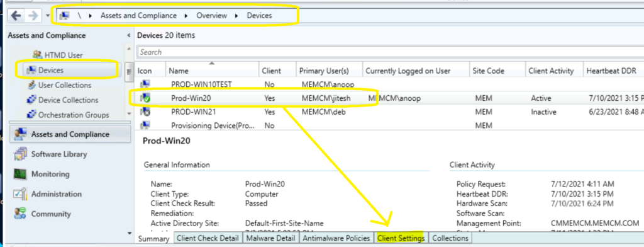The width and height of the screenshot is (644, 247).
Task: Click the forward navigation arrow
Action: pyautogui.click(x=33, y=16)
